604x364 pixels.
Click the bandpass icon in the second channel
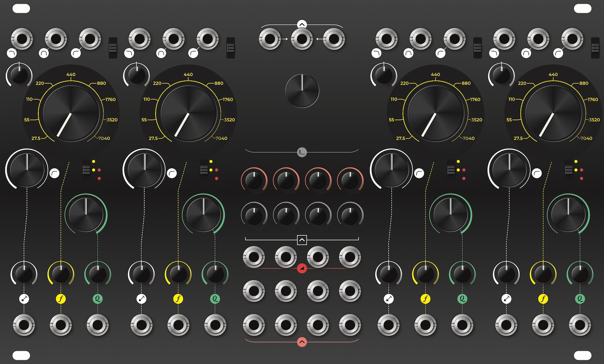point(161,53)
